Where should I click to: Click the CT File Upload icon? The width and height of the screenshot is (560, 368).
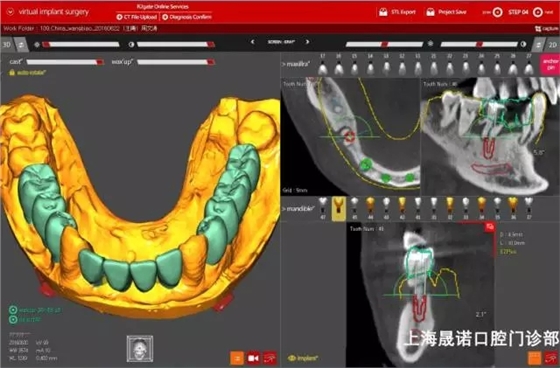[x=119, y=17]
